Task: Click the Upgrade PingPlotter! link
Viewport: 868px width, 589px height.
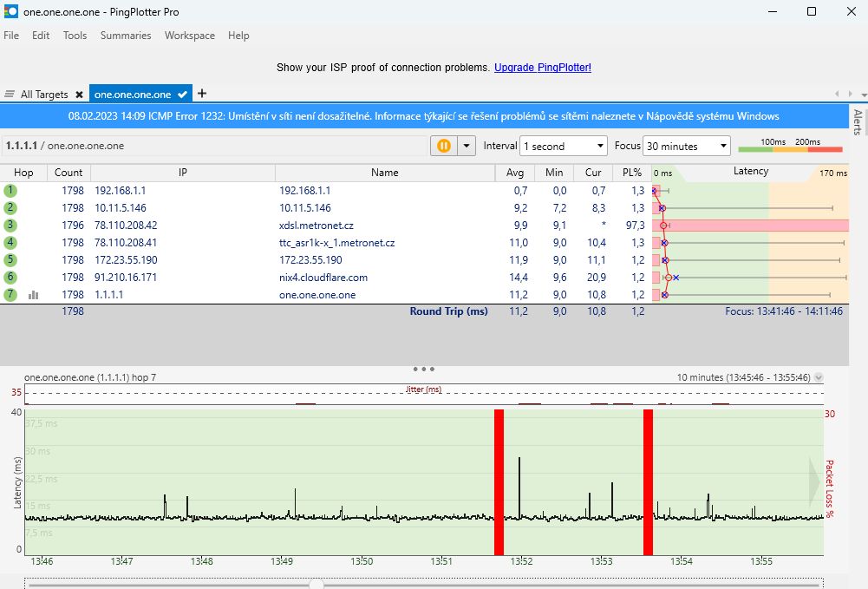Action: (542, 68)
